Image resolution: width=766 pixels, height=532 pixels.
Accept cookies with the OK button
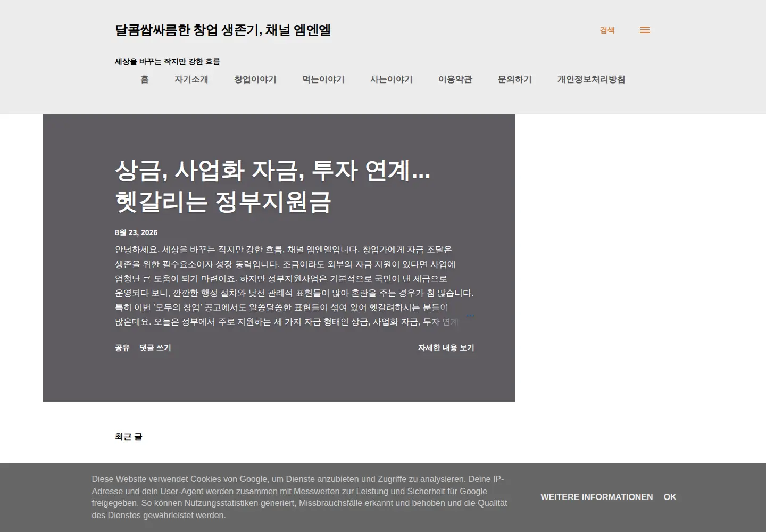click(x=670, y=497)
